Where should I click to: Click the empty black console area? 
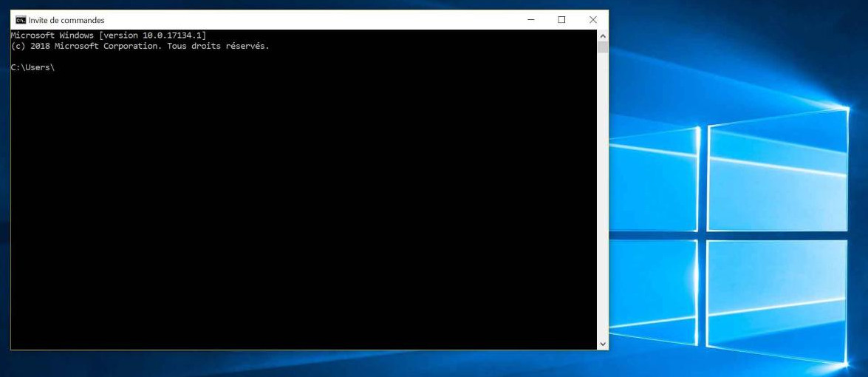click(x=295, y=207)
